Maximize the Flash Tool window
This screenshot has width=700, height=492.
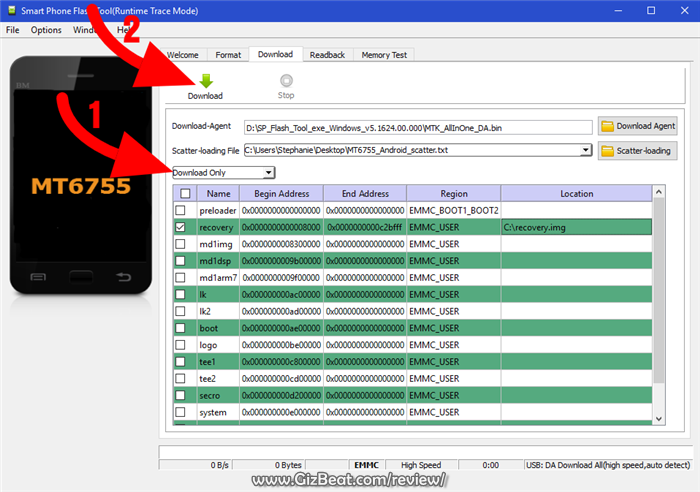[x=651, y=10]
